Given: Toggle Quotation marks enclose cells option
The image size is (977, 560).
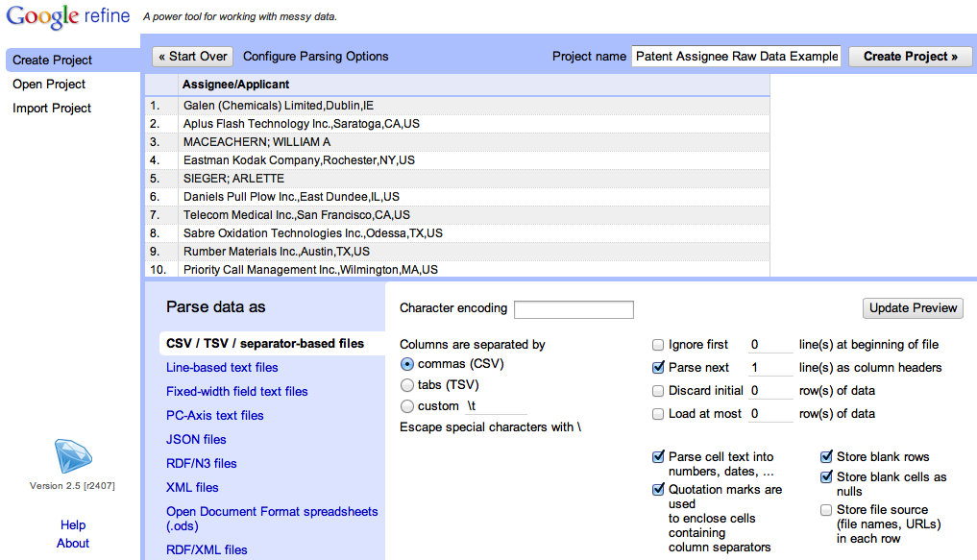Looking at the screenshot, I should click(x=658, y=490).
